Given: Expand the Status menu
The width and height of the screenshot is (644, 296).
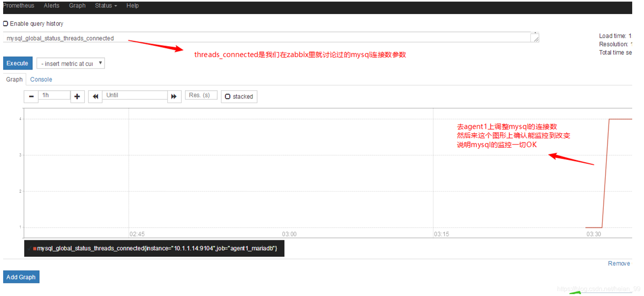Looking at the screenshot, I should point(106,5).
